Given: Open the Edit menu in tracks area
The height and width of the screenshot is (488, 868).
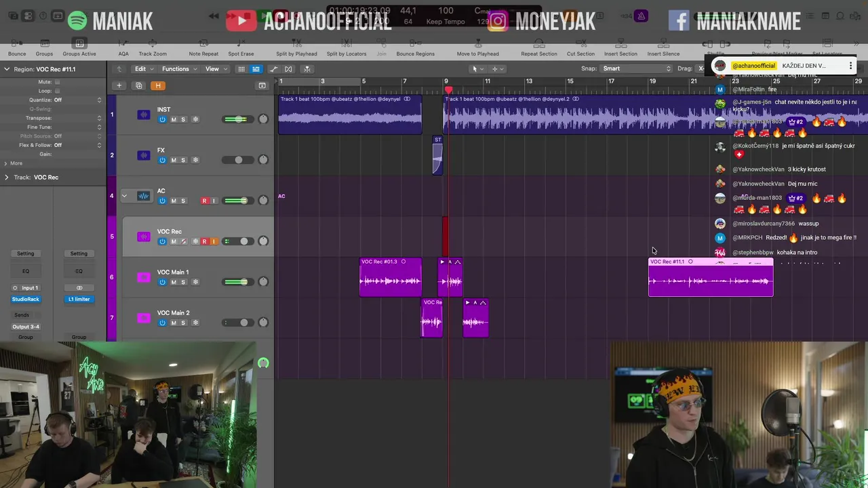Looking at the screenshot, I should tap(144, 68).
